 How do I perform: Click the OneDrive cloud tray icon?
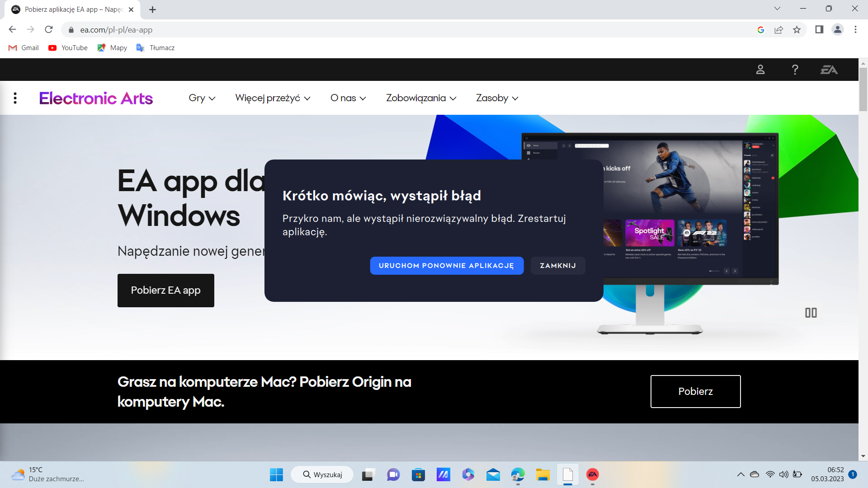tap(755, 474)
